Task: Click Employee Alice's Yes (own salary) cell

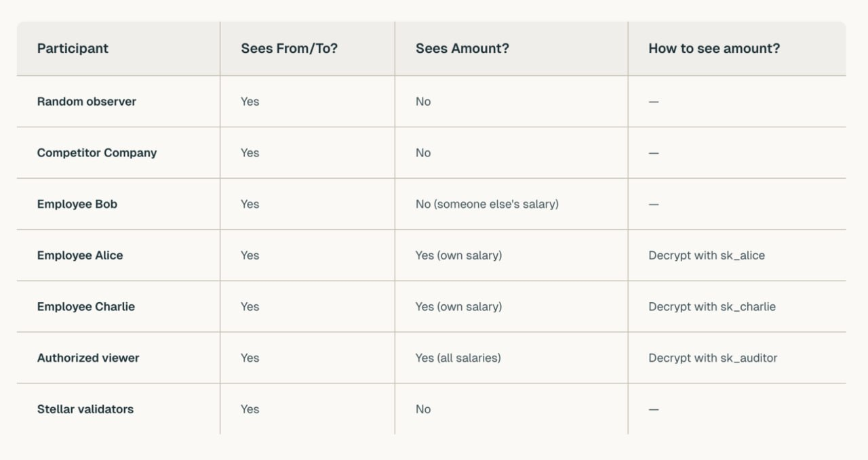Action: [458, 255]
